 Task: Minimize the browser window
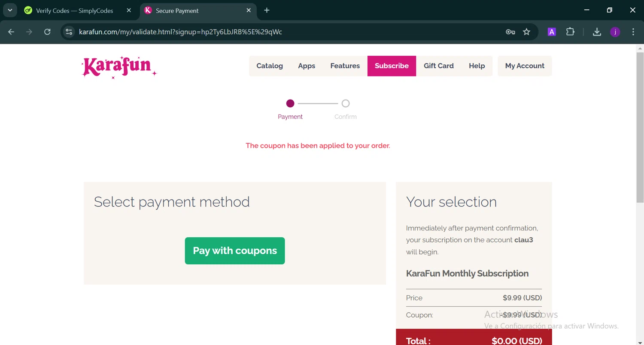coord(587,10)
